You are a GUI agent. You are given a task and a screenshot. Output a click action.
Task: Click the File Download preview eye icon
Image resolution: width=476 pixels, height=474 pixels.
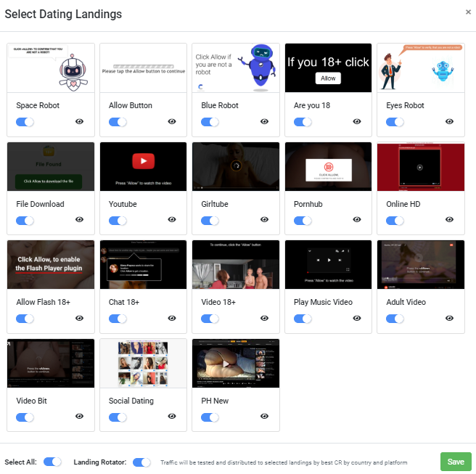[79, 220]
